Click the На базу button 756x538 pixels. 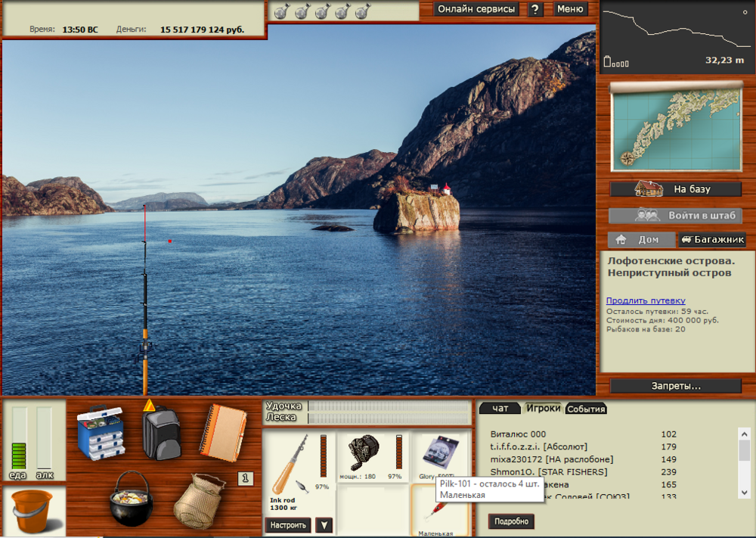point(677,189)
